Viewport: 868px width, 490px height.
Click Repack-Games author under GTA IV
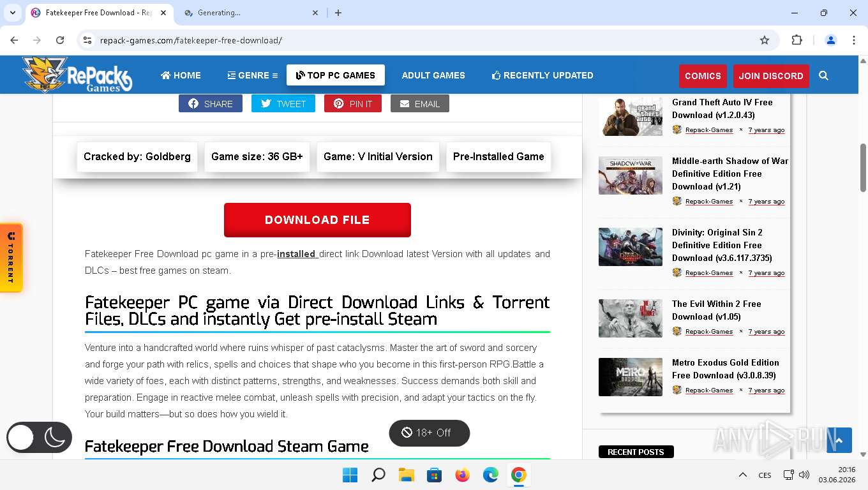click(x=709, y=130)
